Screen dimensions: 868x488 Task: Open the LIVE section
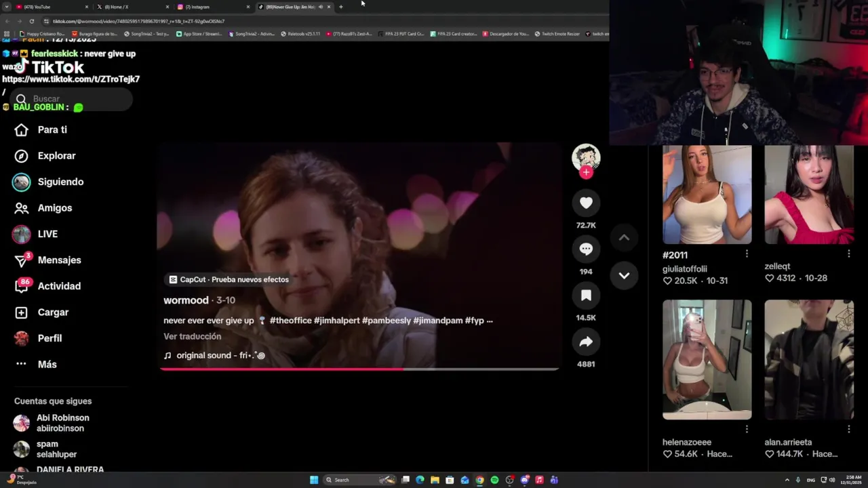(x=36, y=234)
